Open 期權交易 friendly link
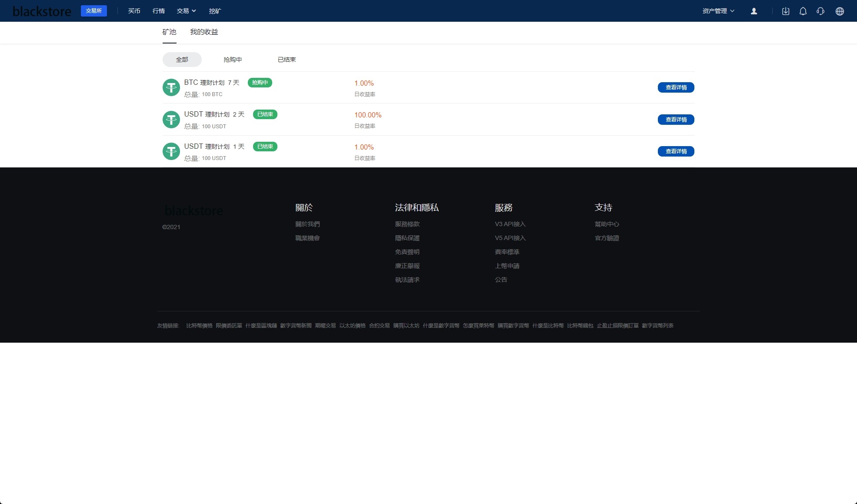 [x=326, y=326]
